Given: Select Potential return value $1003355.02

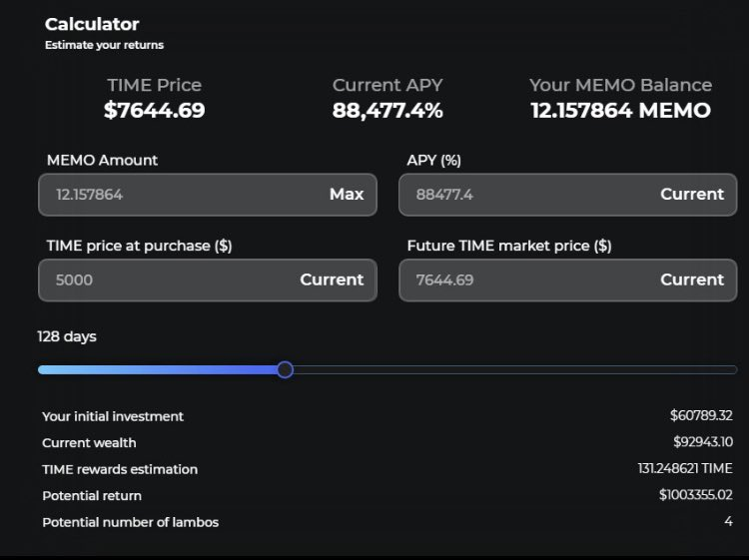Looking at the screenshot, I should click(695, 494).
